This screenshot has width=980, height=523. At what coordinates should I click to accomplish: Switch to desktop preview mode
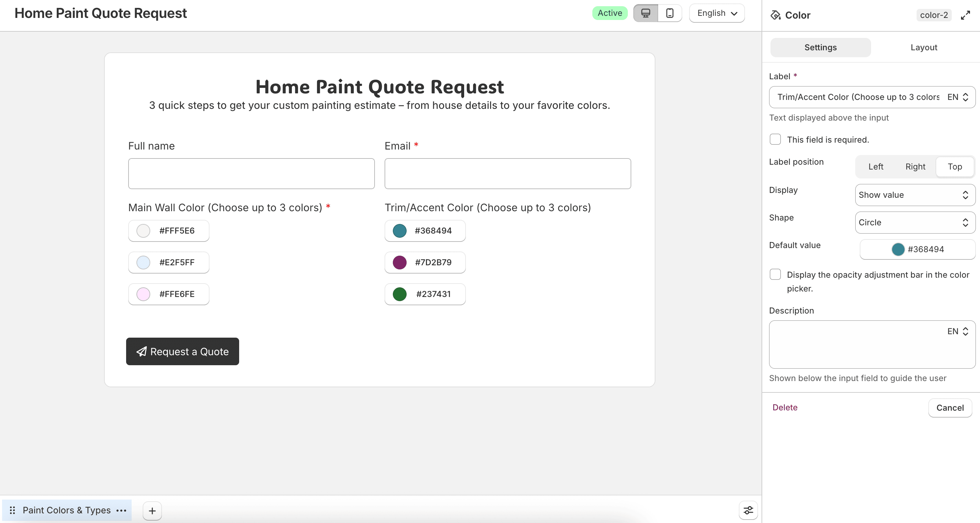[x=646, y=13]
